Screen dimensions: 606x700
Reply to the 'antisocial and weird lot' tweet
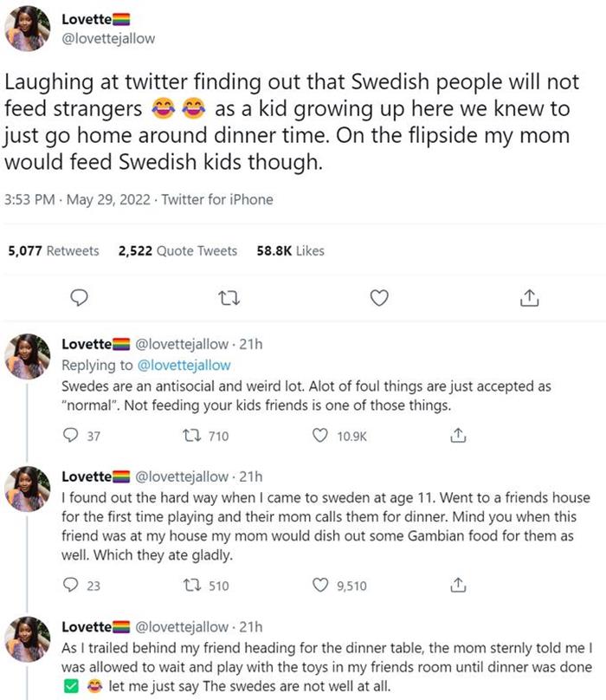coord(72,437)
